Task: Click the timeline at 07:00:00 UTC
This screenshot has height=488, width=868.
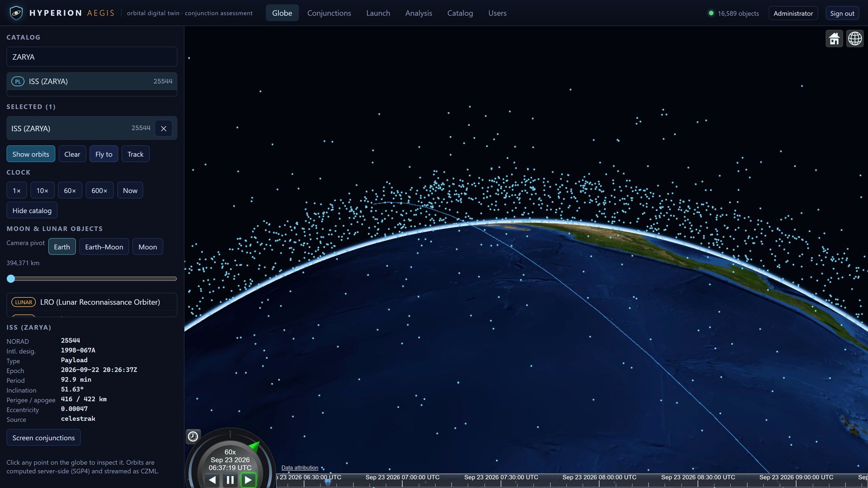Action: point(403,478)
